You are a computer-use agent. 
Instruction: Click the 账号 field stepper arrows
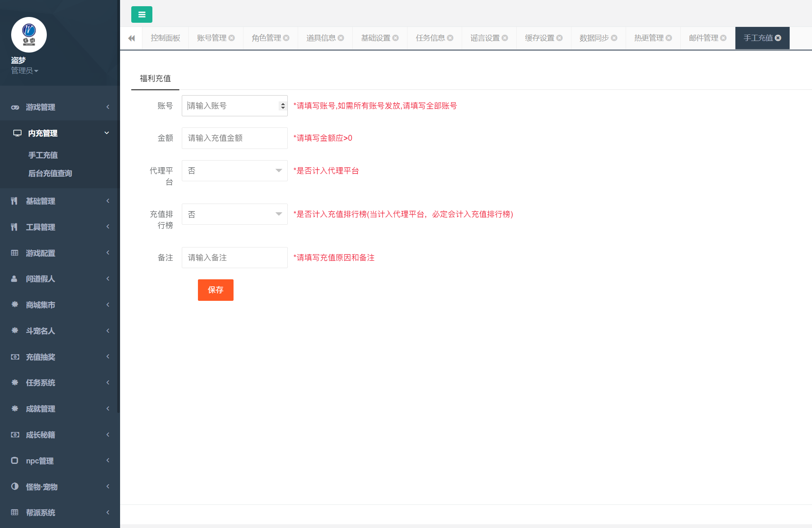pyautogui.click(x=283, y=106)
